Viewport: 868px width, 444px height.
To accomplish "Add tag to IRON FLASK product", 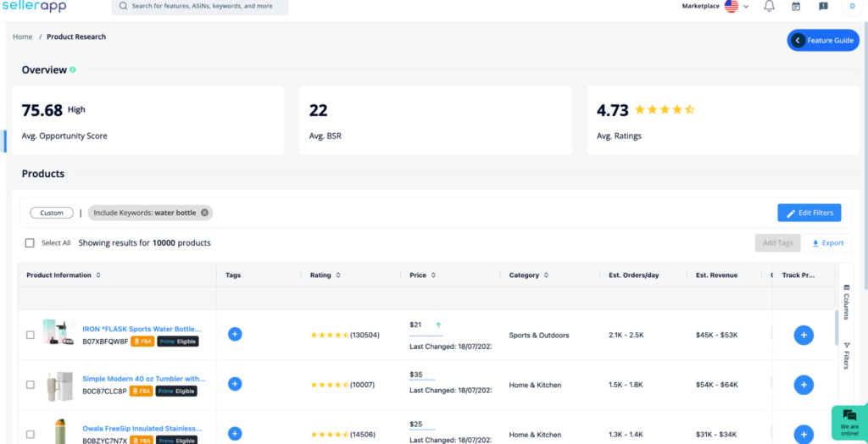I will 235,334.
